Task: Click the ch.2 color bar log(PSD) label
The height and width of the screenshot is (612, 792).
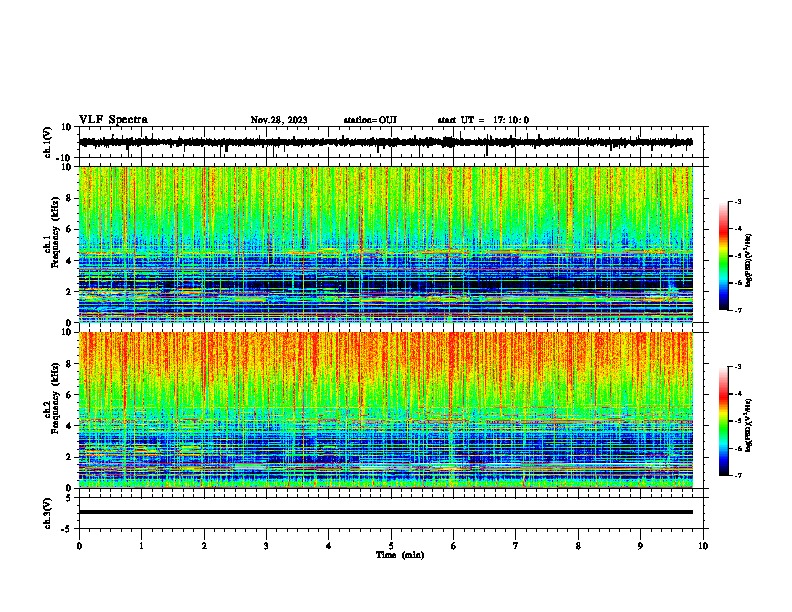Action: click(x=749, y=426)
